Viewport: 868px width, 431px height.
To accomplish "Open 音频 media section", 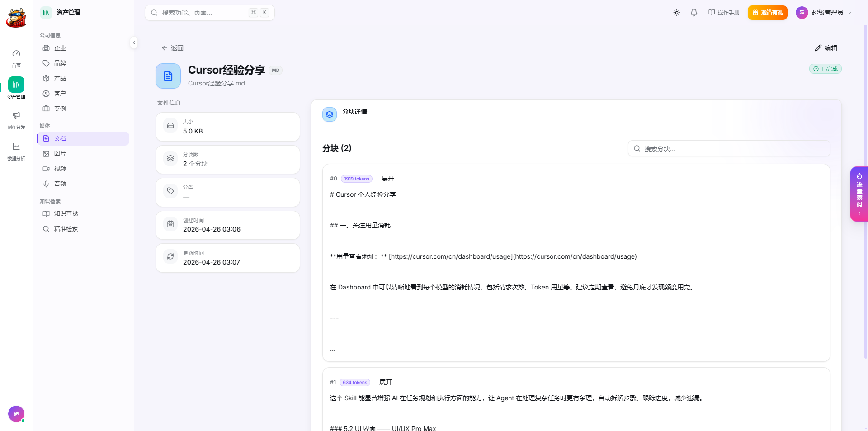I will 83,184.
